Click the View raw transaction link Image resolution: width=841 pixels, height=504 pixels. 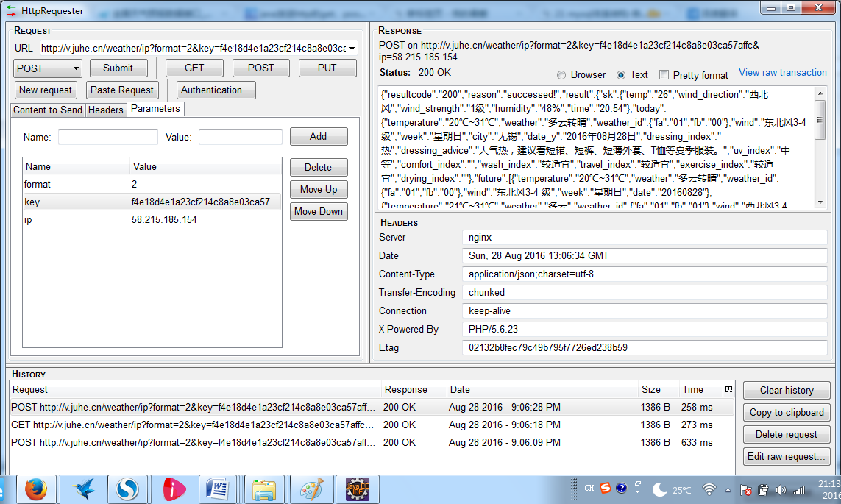(783, 72)
